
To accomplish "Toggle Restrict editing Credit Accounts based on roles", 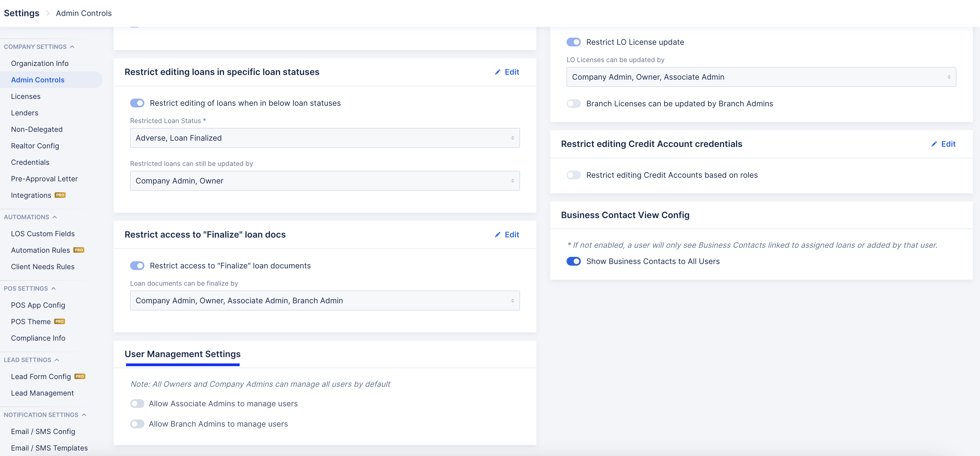I will point(573,175).
